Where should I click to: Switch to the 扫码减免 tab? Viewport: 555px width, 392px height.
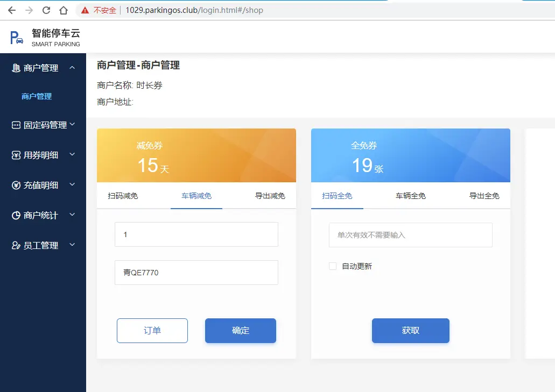(x=123, y=196)
